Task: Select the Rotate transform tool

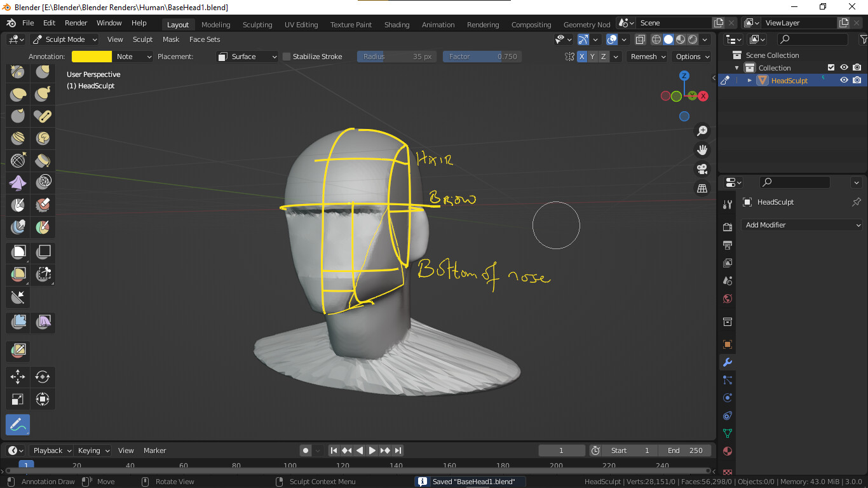Action: (x=43, y=377)
